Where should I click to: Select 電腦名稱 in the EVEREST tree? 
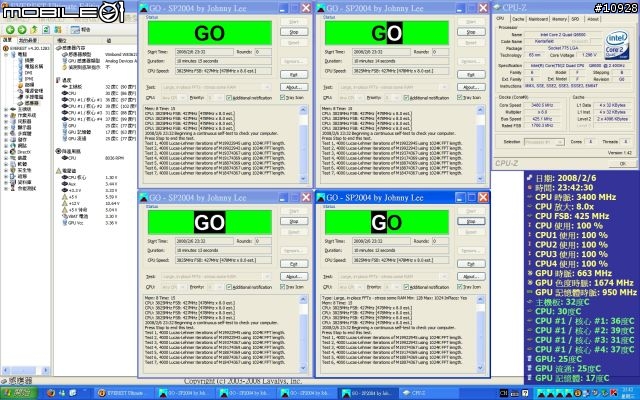click(31, 66)
